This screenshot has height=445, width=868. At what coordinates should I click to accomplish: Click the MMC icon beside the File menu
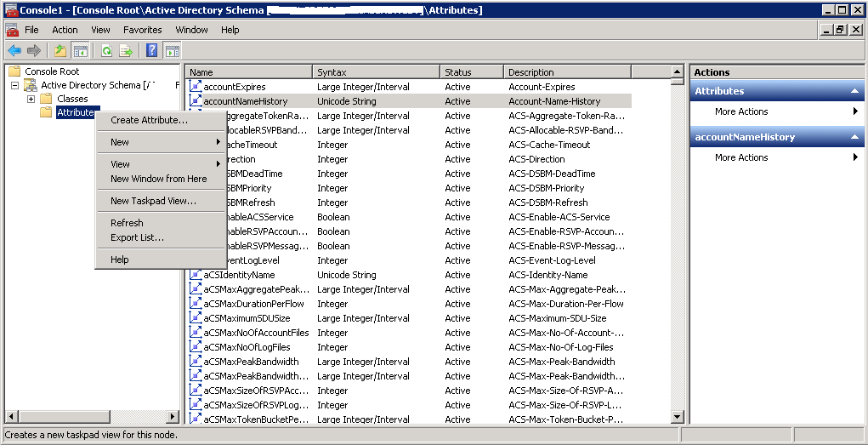coord(12,30)
